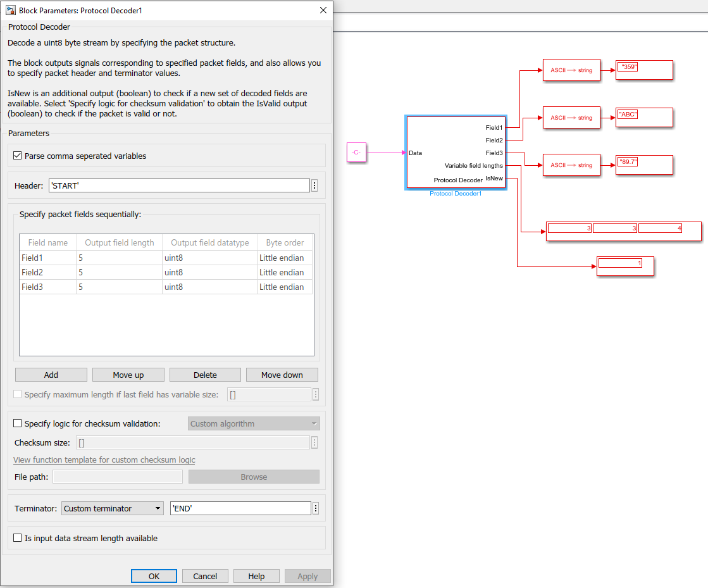Image resolution: width=708 pixels, height=588 pixels.
Task: Select the -C- constant block in the model
Action: (356, 153)
